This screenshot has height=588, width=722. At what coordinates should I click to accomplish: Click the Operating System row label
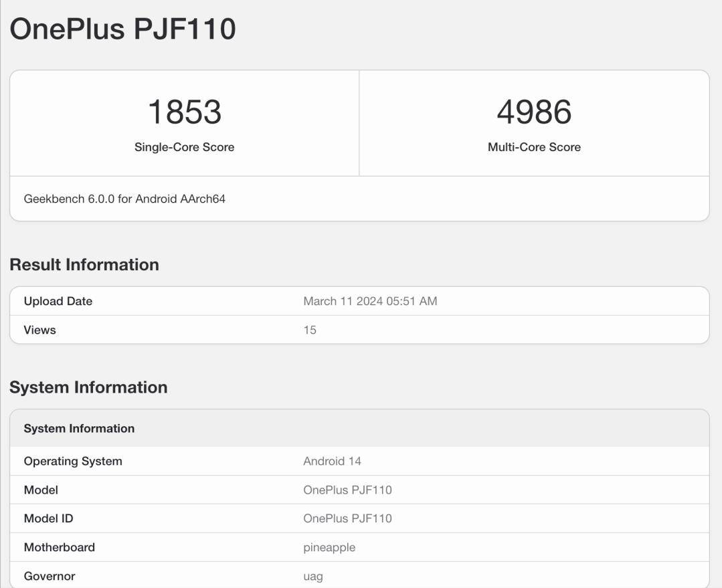tap(73, 461)
